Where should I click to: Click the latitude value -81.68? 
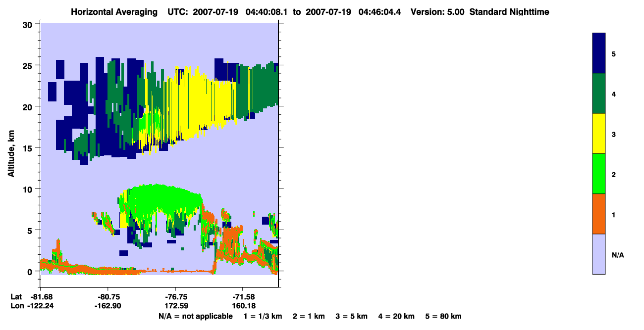(41, 297)
